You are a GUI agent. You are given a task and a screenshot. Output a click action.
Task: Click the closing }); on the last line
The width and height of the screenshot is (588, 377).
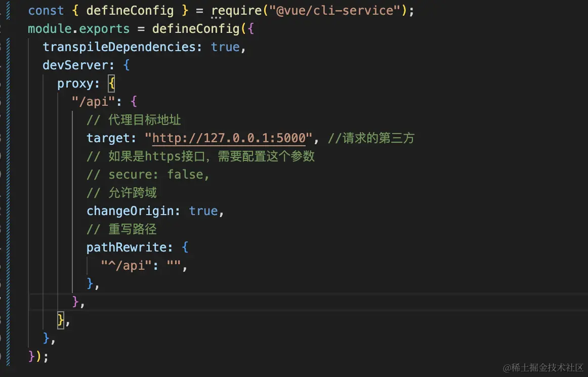coord(36,356)
